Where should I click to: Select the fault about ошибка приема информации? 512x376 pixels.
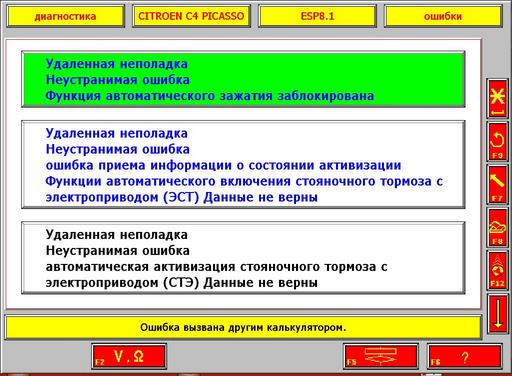pyautogui.click(x=243, y=165)
